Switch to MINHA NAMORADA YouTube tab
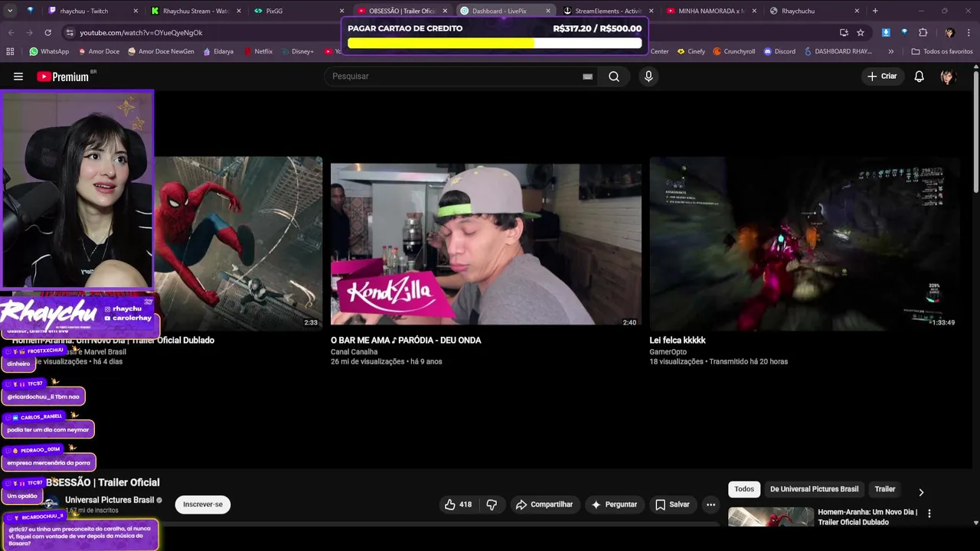Screen dimensions: 980x551 pyautogui.click(x=711, y=11)
